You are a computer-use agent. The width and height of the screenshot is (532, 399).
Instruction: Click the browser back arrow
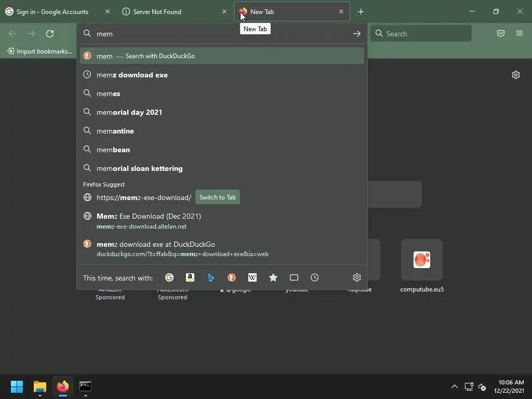click(x=12, y=34)
